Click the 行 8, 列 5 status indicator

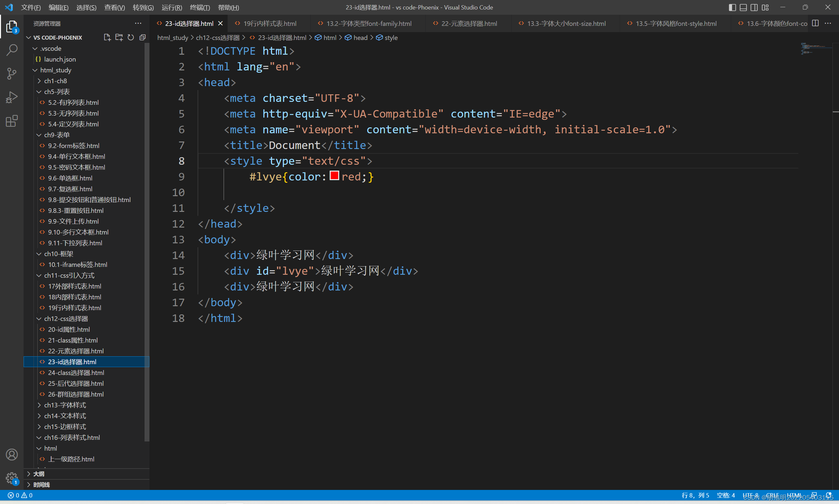pyautogui.click(x=695, y=495)
